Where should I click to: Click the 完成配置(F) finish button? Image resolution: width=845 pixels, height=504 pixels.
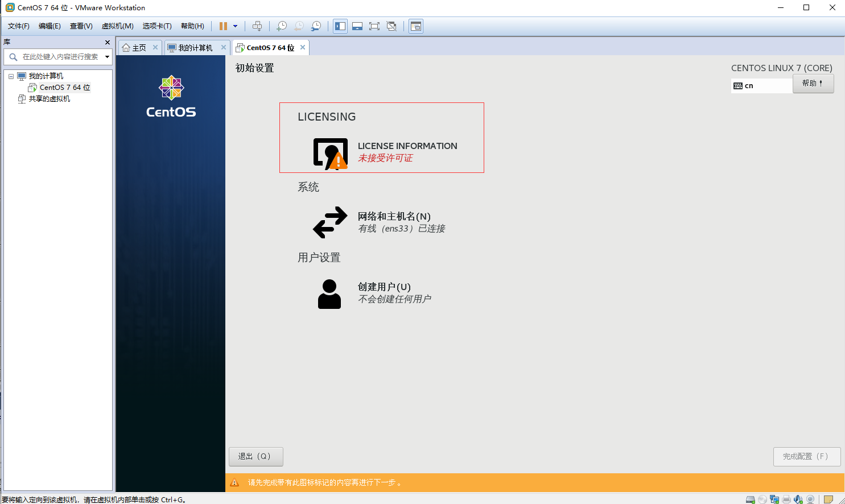point(806,456)
